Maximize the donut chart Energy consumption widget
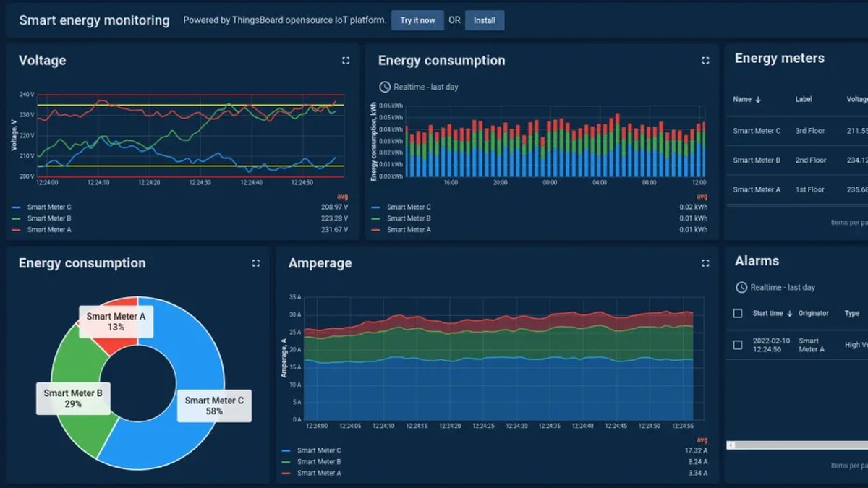 256,263
